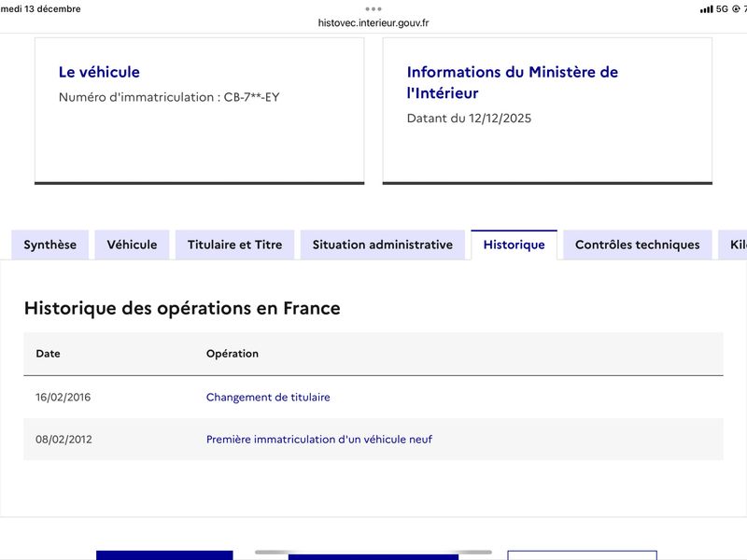This screenshot has height=560, width=747.
Task: Click the 16/02/2016 date cell
Action: 63,398
